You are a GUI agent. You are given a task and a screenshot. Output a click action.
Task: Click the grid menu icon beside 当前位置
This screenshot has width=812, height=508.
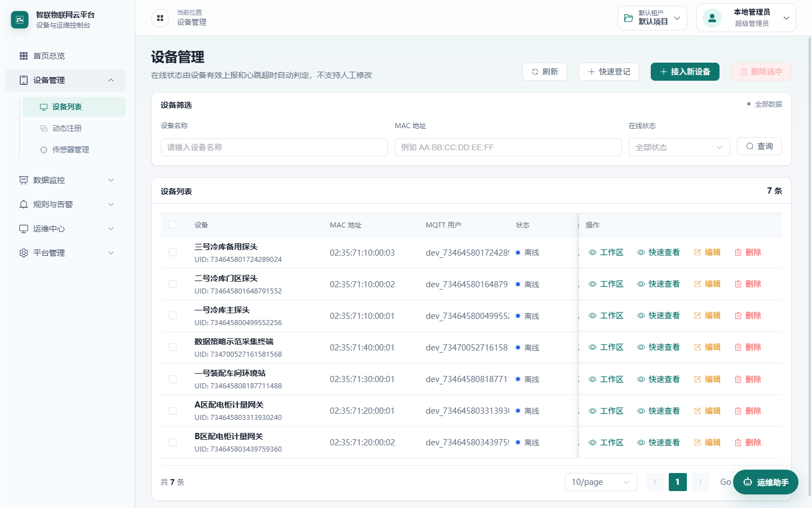tap(160, 18)
